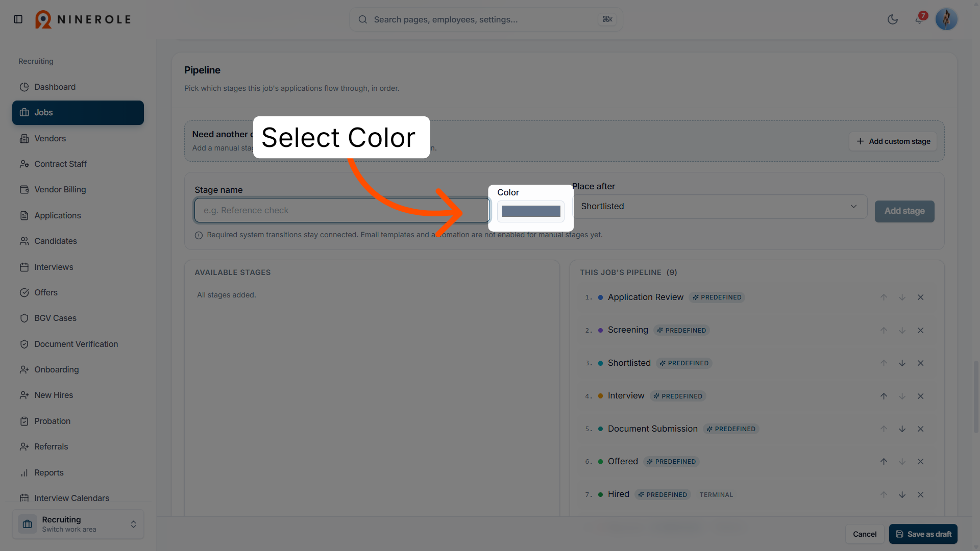The image size is (980, 551).
Task: Remove Shortlisted stage
Action: coord(920,363)
